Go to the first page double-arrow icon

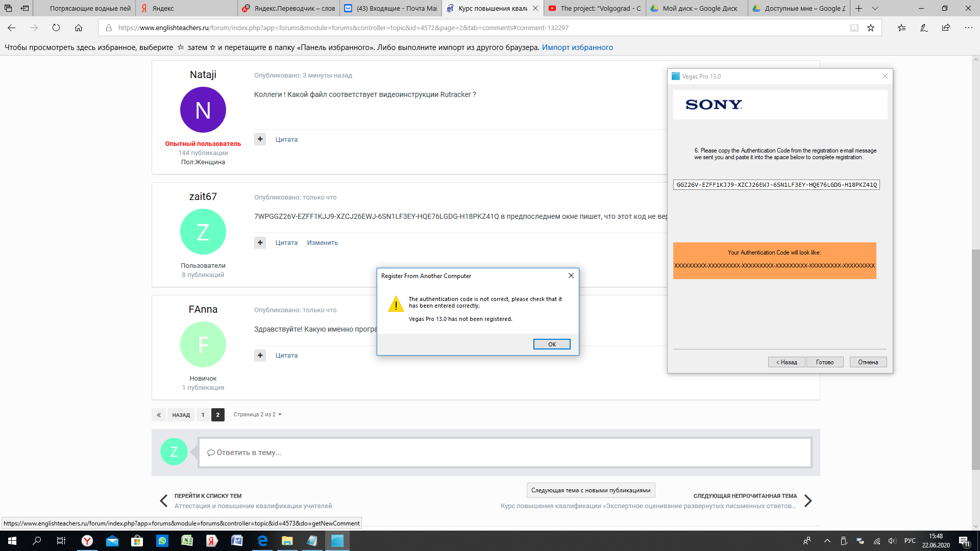tap(159, 415)
